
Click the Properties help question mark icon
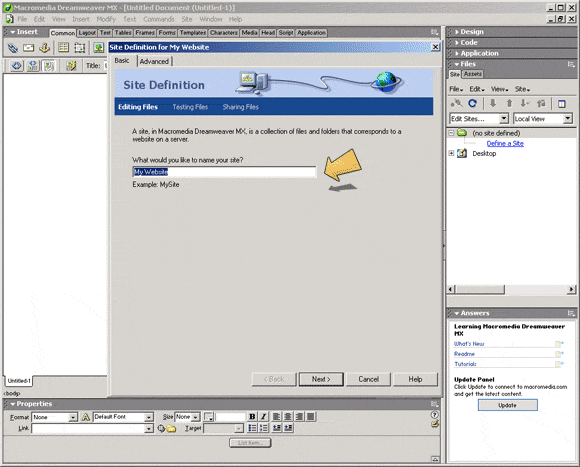point(435,415)
